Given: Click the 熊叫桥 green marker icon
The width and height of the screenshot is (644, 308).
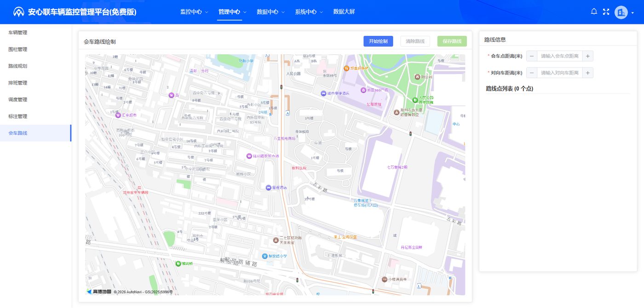Looking at the screenshot, I should (x=178, y=263).
